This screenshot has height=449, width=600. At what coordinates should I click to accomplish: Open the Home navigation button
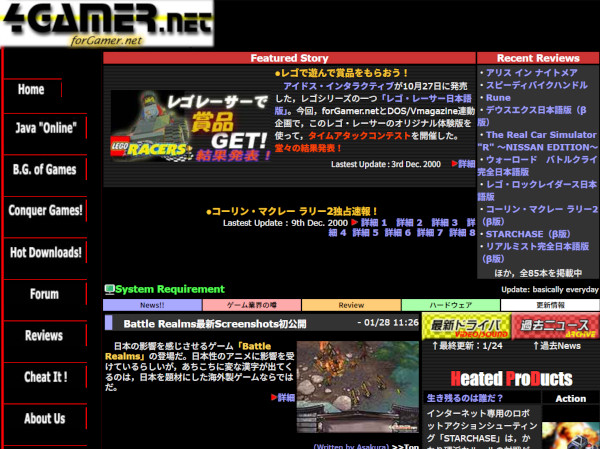[x=31, y=89]
